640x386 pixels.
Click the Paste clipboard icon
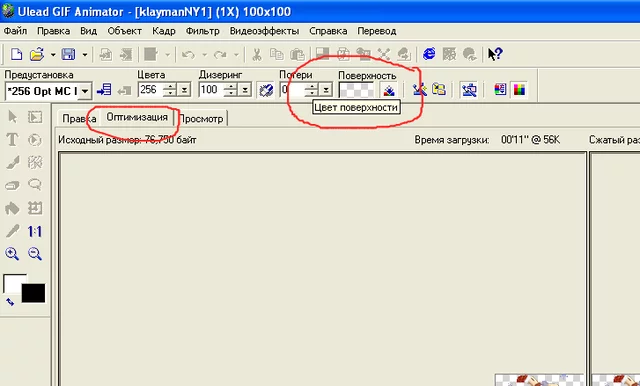tap(297, 54)
